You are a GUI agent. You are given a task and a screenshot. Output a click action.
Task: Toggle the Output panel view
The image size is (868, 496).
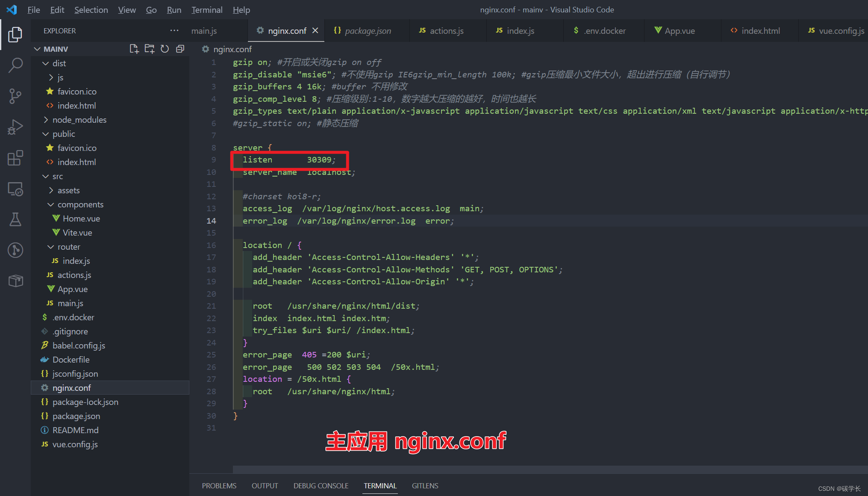267,485
